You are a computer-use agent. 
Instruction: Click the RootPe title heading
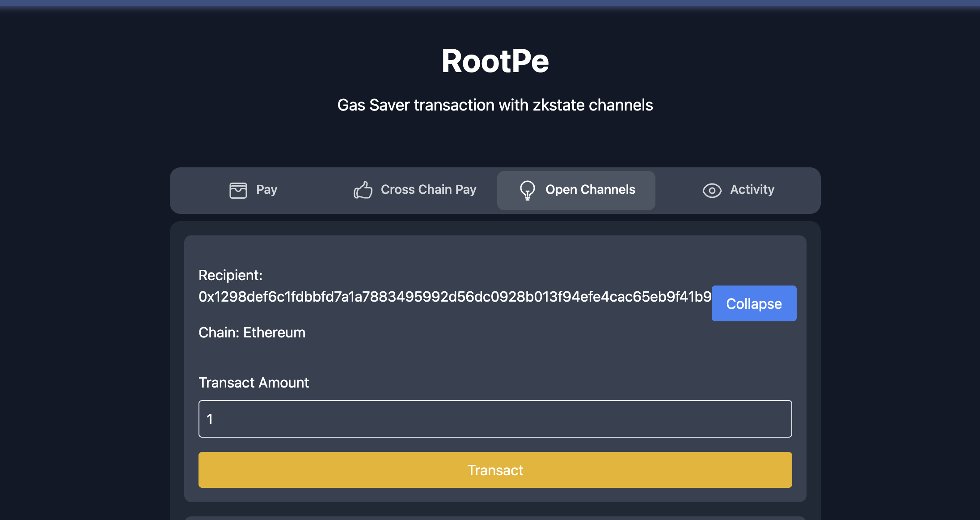(x=495, y=61)
